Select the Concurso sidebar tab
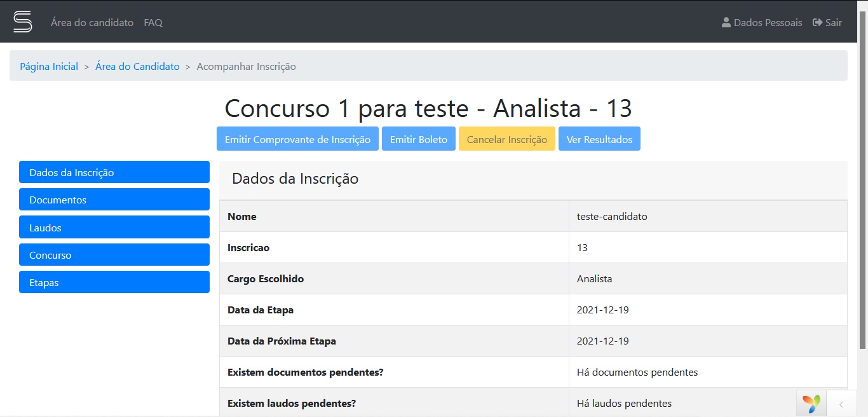868x417 pixels. (114, 255)
